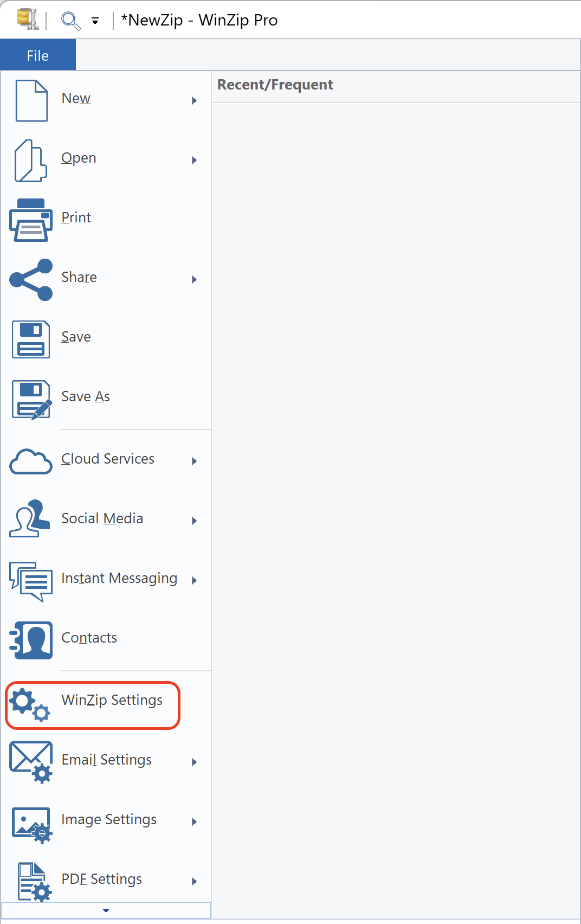Click the floppy disk Save icon
The height and width of the screenshot is (924, 581).
coord(31,339)
